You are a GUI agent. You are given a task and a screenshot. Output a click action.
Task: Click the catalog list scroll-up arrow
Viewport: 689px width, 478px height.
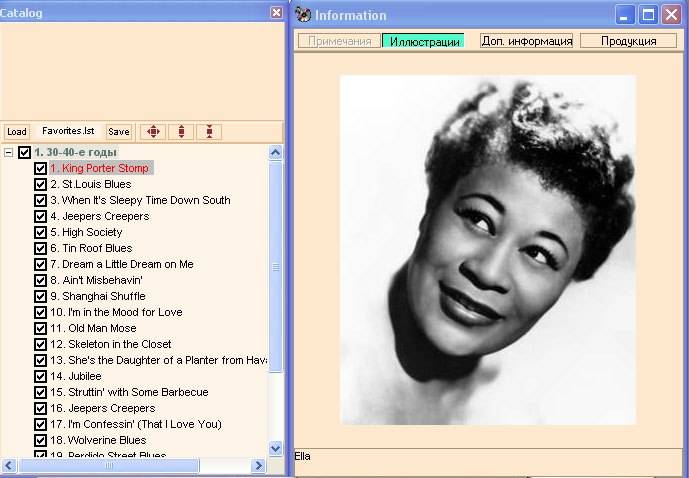[x=276, y=152]
